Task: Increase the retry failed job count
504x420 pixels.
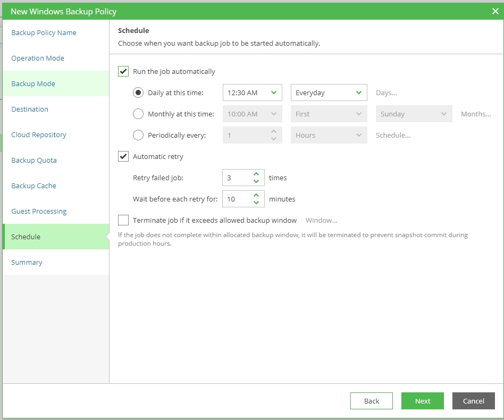Action: (x=256, y=174)
